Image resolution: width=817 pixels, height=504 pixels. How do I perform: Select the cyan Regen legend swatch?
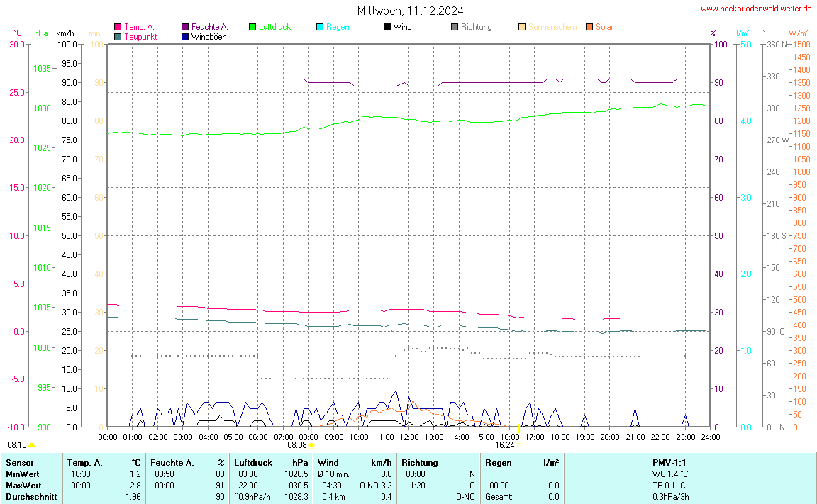coord(320,27)
